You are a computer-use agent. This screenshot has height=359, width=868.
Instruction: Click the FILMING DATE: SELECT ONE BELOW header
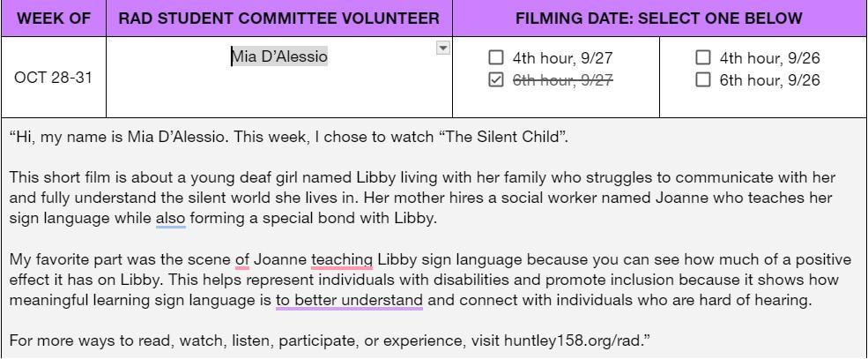[x=658, y=19]
